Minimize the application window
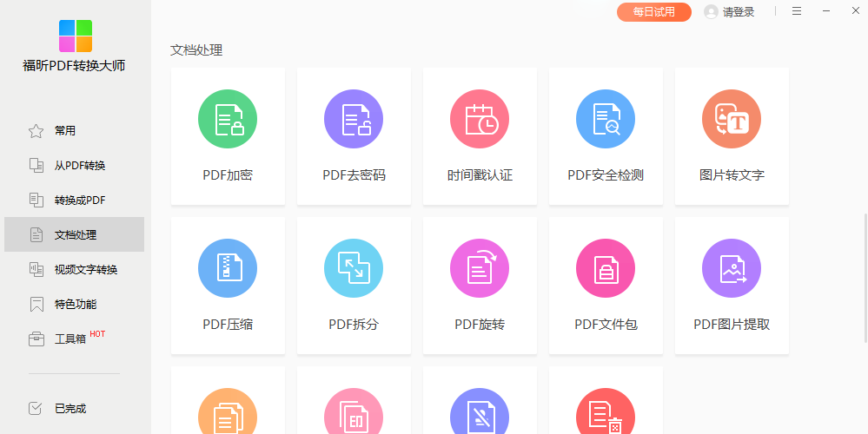 pyautogui.click(x=826, y=11)
